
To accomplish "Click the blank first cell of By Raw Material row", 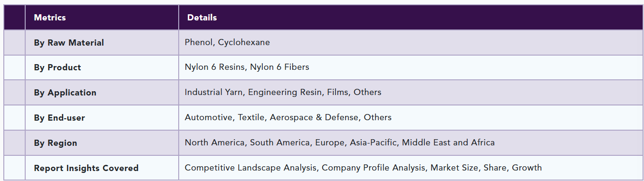I will pyautogui.click(x=14, y=43).
